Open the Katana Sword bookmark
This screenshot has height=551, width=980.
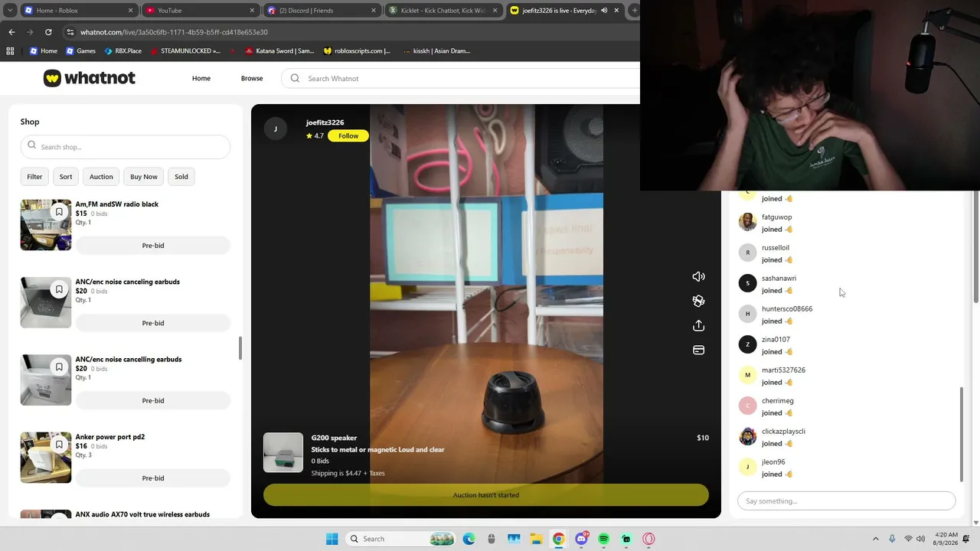pyautogui.click(x=279, y=51)
